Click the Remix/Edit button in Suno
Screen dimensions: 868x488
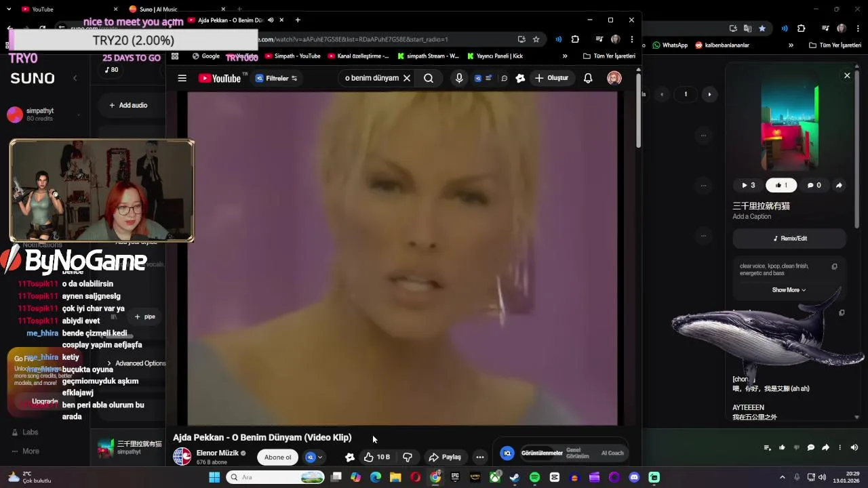790,239
